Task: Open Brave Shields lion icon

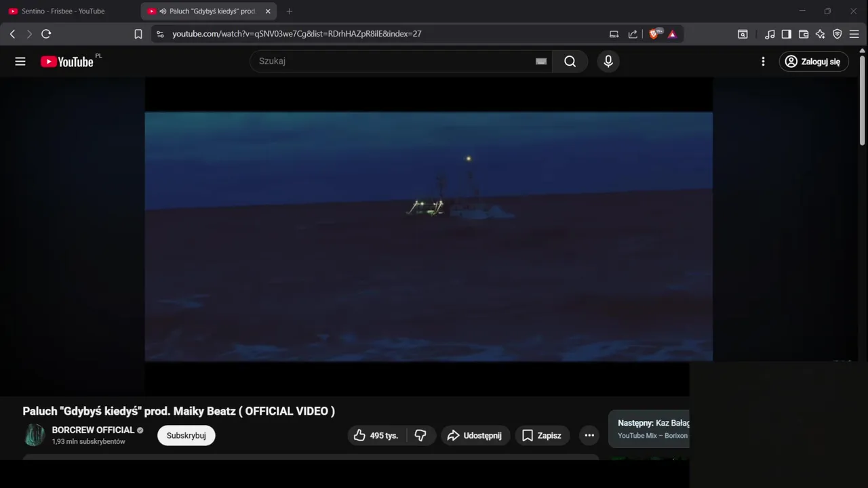Action: [x=654, y=34]
